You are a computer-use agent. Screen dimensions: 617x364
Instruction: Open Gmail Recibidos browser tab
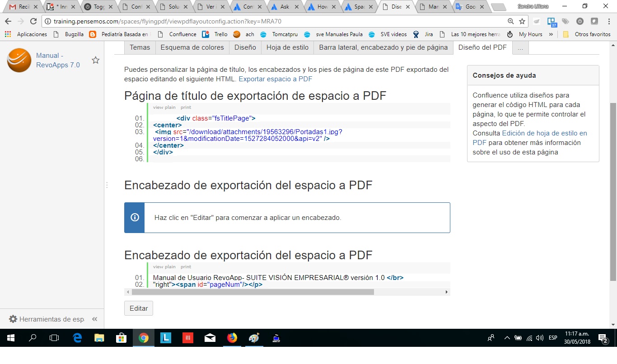click(23, 7)
